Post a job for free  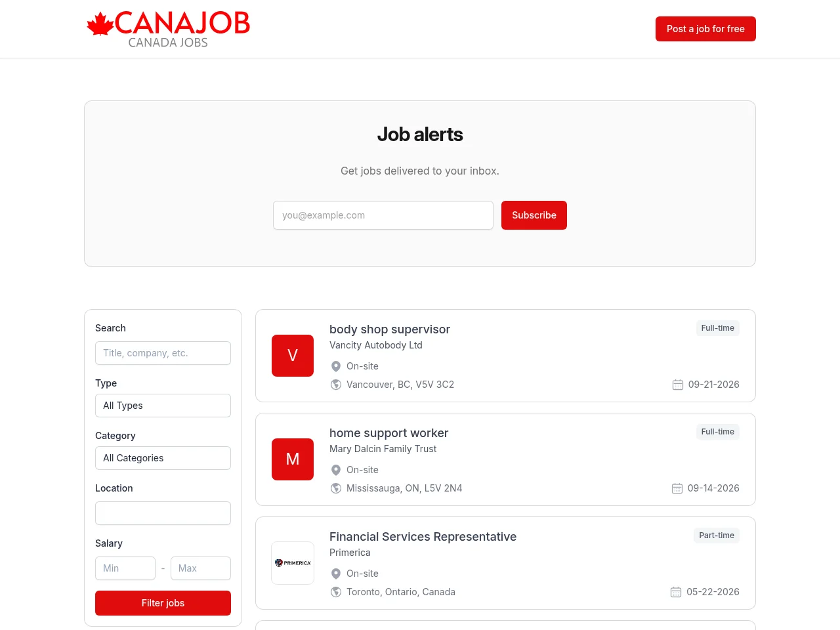click(x=705, y=29)
